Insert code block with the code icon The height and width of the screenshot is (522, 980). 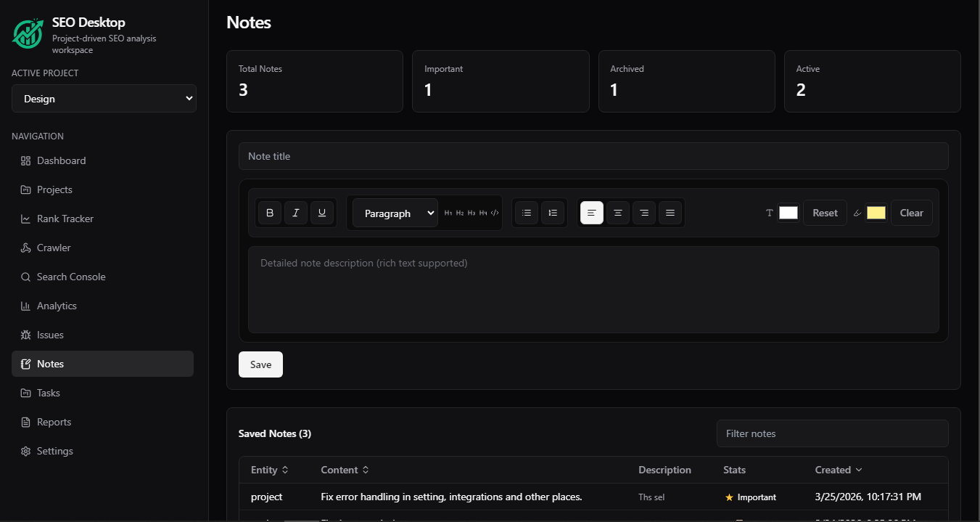pyautogui.click(x=495, y=213)
